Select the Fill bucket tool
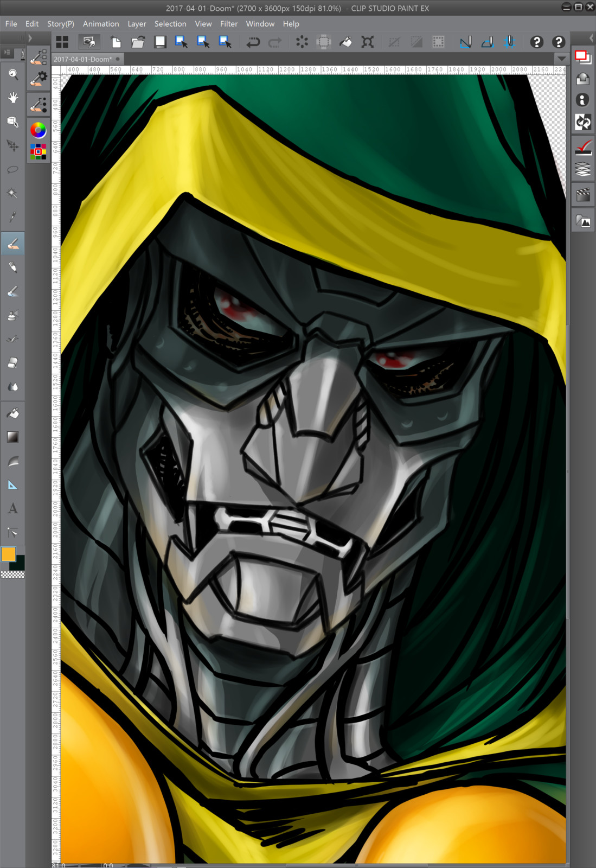Image resolution: width=596 pixels, height=868 pixels. coord(13,414)
